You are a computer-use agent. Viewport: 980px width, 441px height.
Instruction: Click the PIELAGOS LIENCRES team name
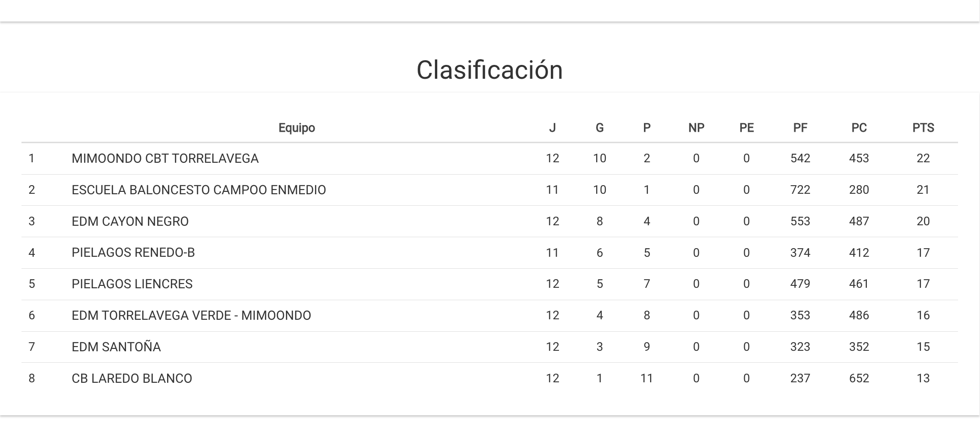132,284
